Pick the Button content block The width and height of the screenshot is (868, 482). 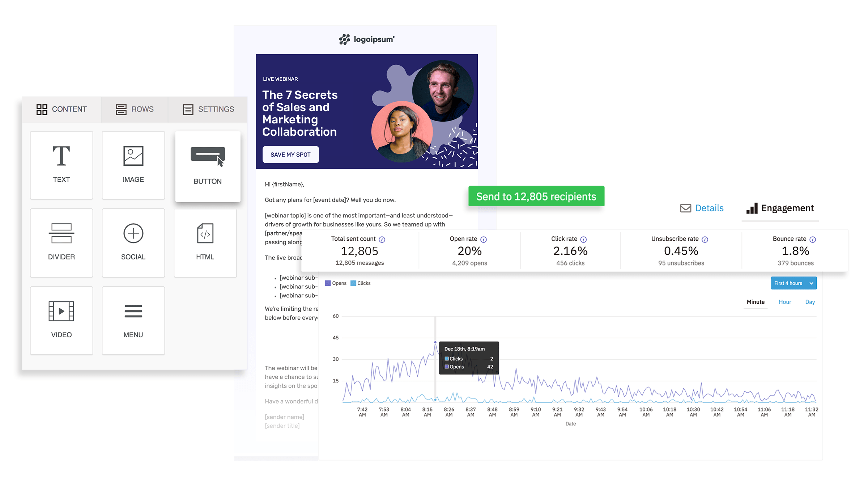point(208,166)
